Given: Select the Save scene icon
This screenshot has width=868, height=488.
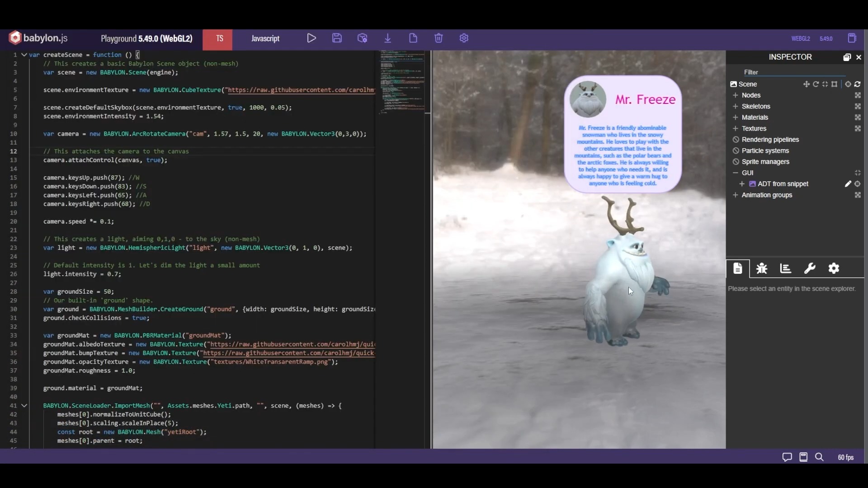Looking at the screenshot, I should click(337, 38).
